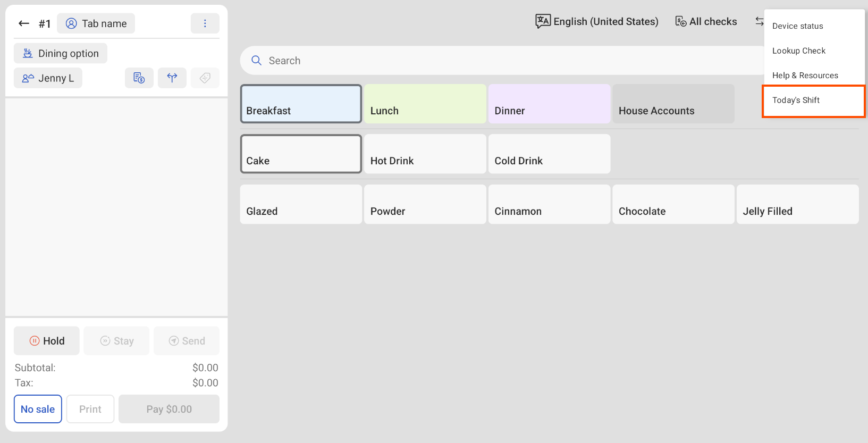Add Cinnamon item to check
The image size is (868, 443).
point(549,204)
